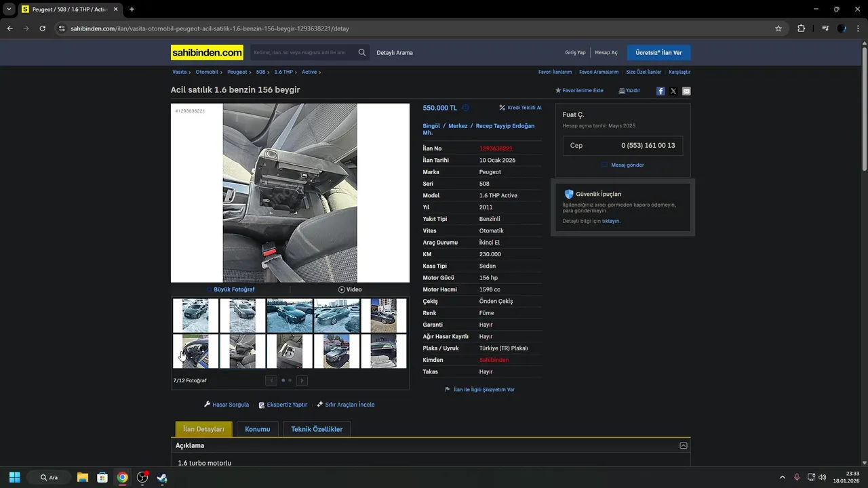Open Microsoft Store from taskbar
The image size is (868, 488).
click(x=102, y=477)
